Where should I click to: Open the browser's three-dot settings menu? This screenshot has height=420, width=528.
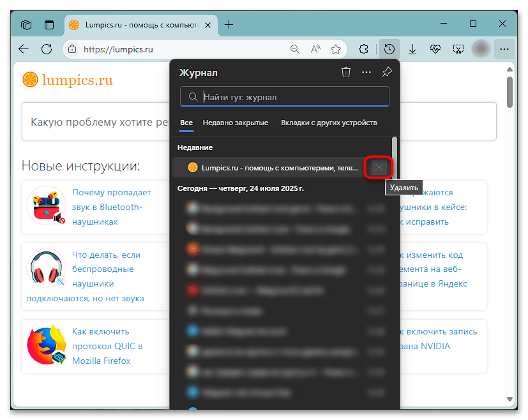point(504,49)
